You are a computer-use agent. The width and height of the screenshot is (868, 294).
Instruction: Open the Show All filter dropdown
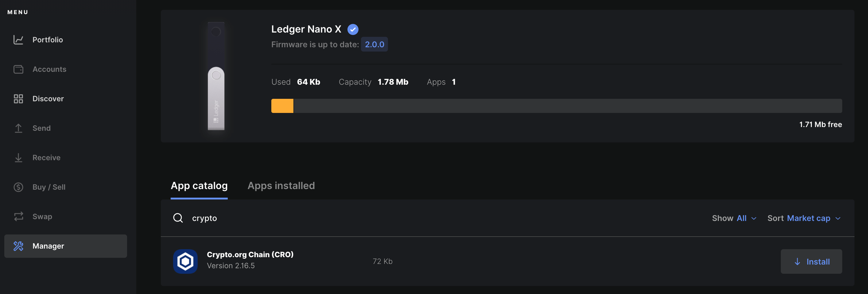pyautogui.click(x=734, y=218)
